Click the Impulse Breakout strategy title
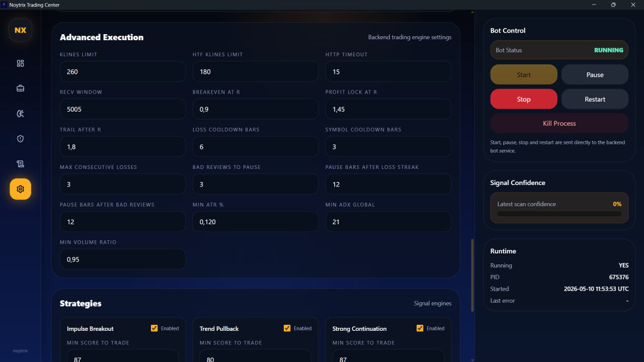The width and height of the screenshot is (644, 362). (x=90, y=329)
